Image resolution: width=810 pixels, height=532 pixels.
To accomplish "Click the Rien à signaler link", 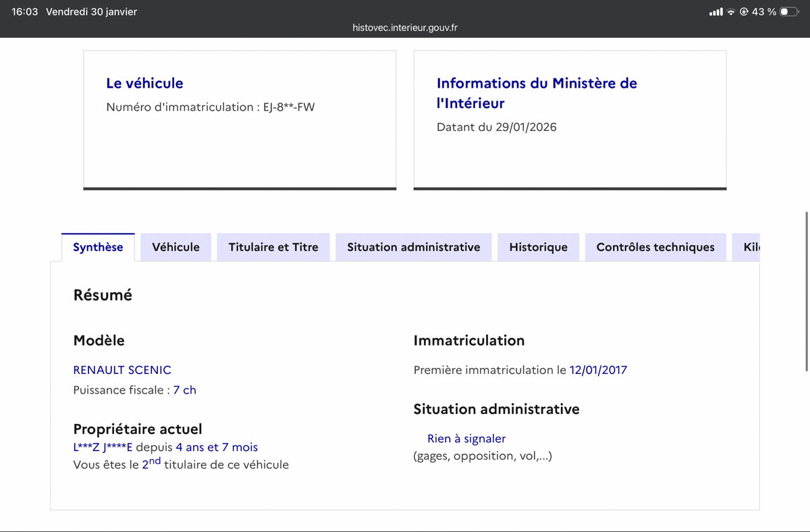I will click(x=466, y=438).
